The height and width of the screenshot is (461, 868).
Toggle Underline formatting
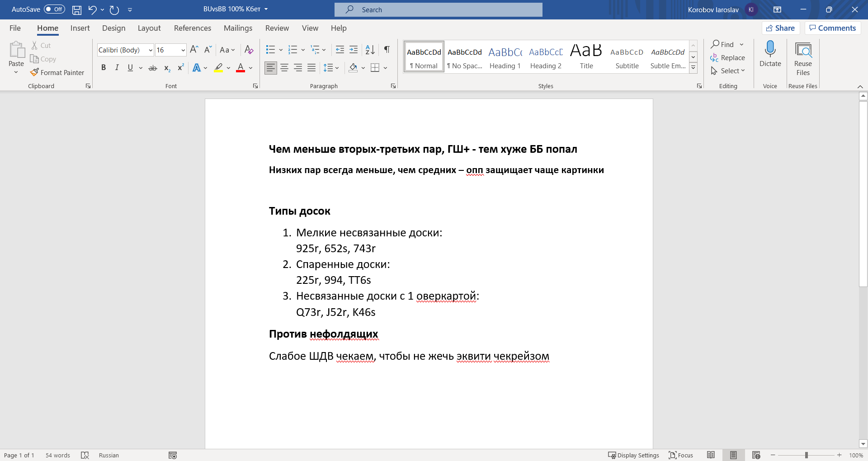point(130,68)
